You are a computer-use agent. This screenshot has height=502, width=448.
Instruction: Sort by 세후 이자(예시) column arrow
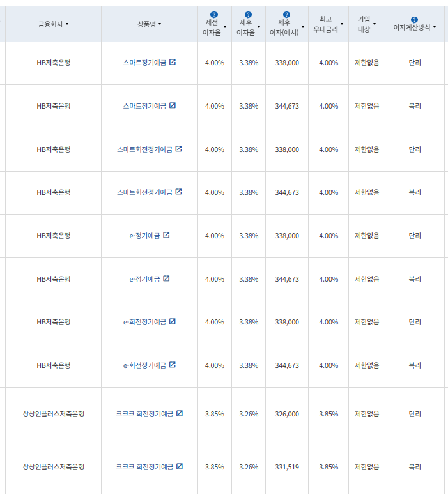pos(303,27)
